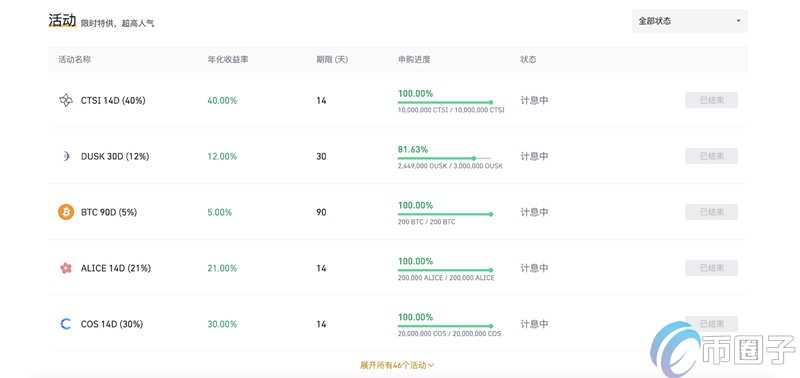Click the orange Bitcoin icon

point(66,212)
